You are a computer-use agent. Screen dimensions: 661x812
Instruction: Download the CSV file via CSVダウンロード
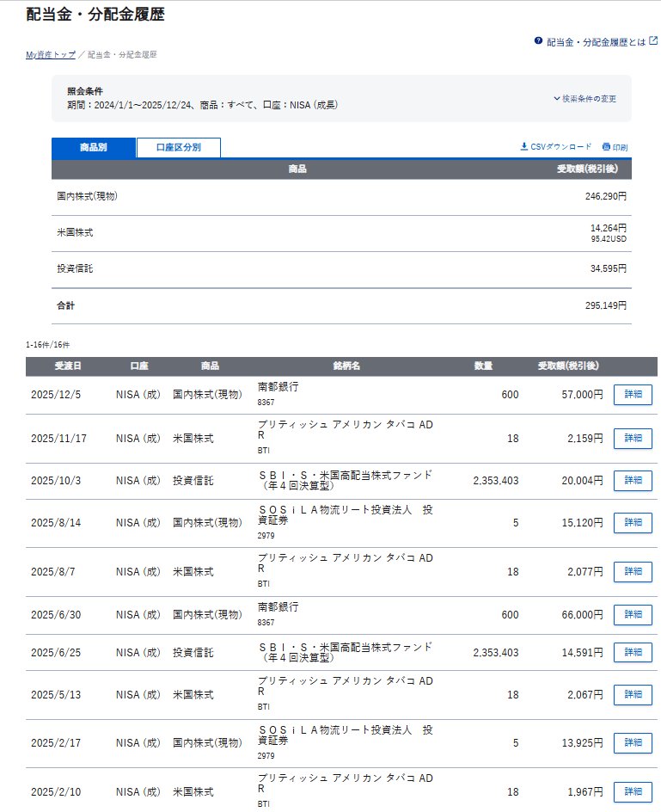pyautogui.click(x=556, y=147)
